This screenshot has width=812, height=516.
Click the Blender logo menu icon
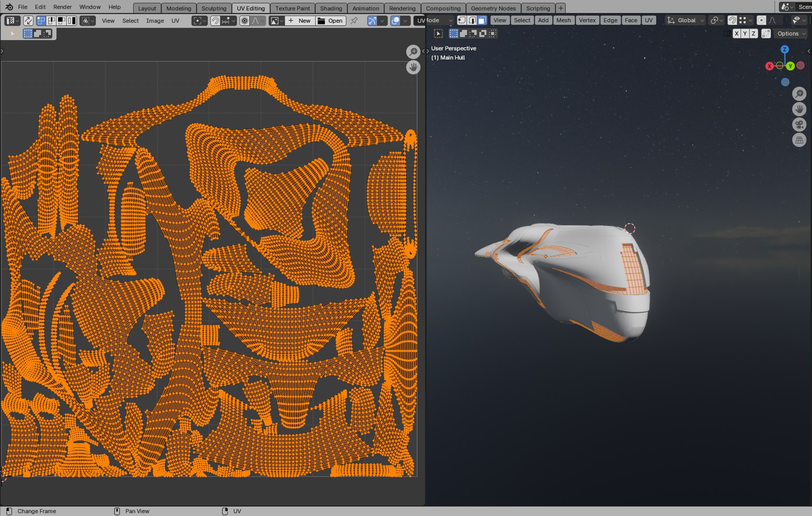(x=9, y=7)
